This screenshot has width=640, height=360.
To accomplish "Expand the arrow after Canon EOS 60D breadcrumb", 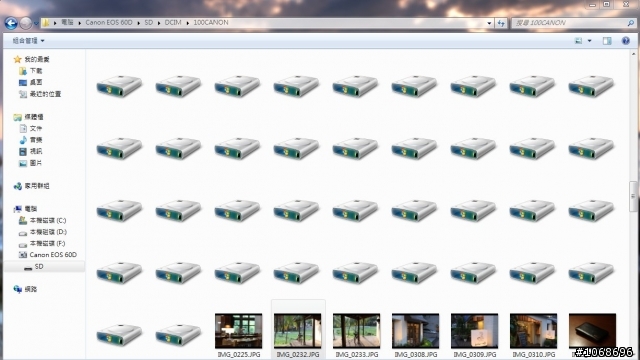I will [139, 23].
